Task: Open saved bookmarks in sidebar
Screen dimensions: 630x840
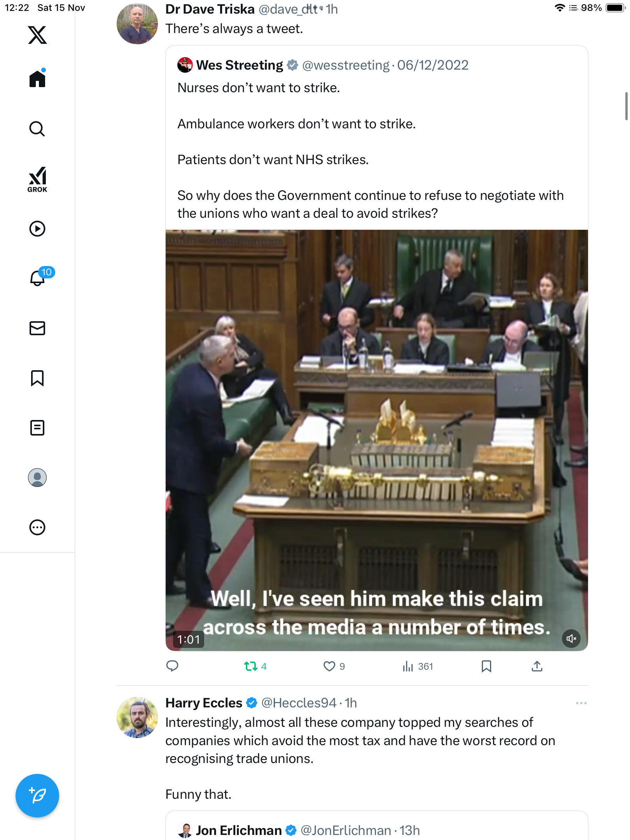Action: (37, 378)
